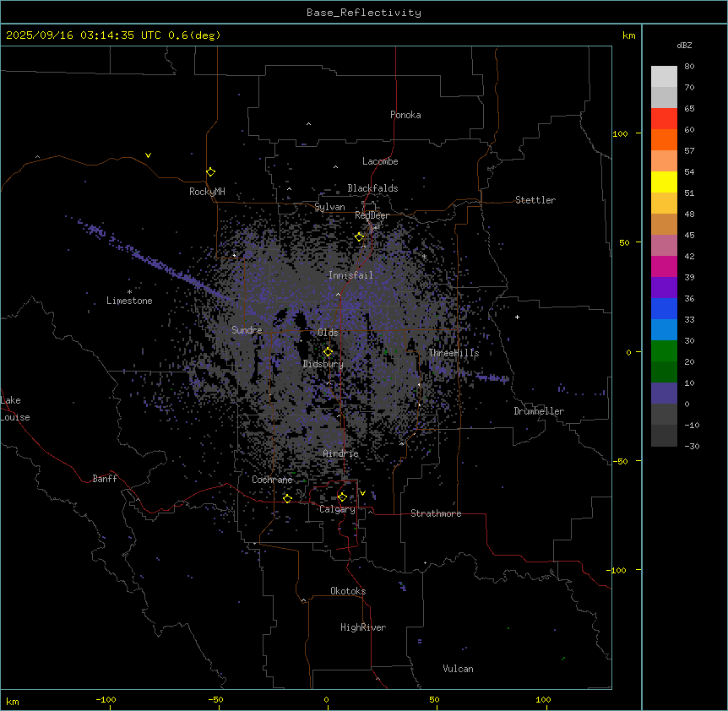Click the Base_Reflectivity title

click(x=364, y=13)
